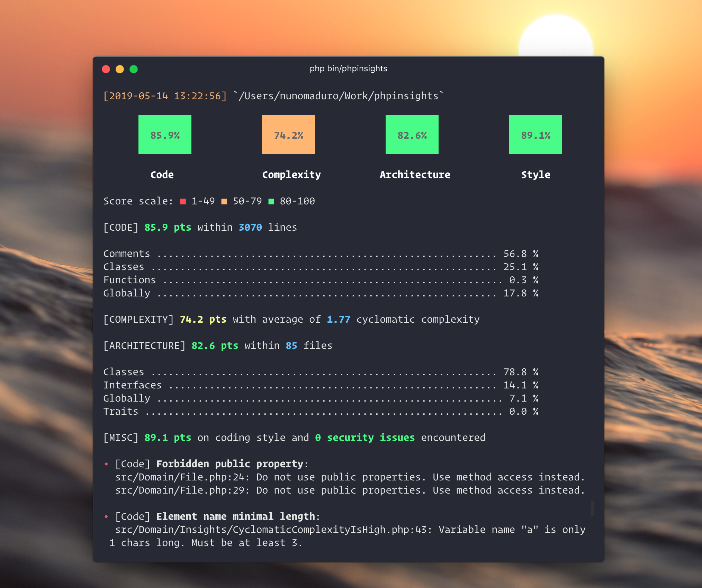Click the green 82.6% Architecture score box
This screenshot has width=702, height=588.
[412, 135]
